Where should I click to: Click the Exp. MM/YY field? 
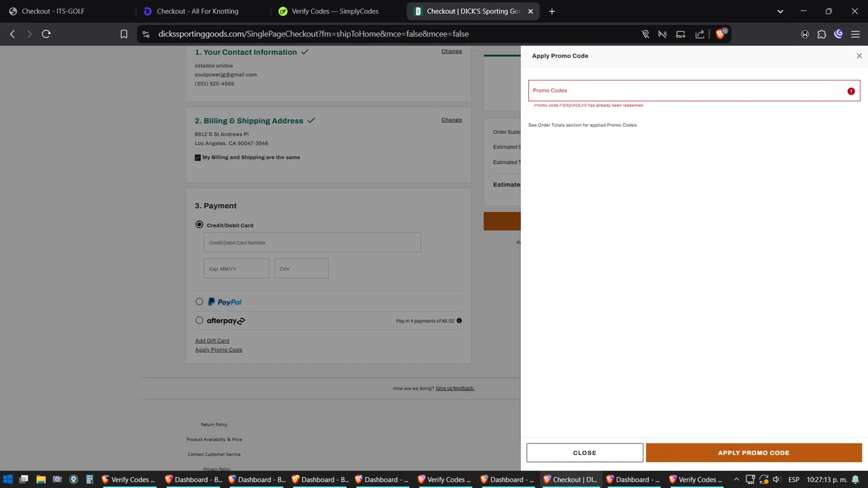coord(236,268)
